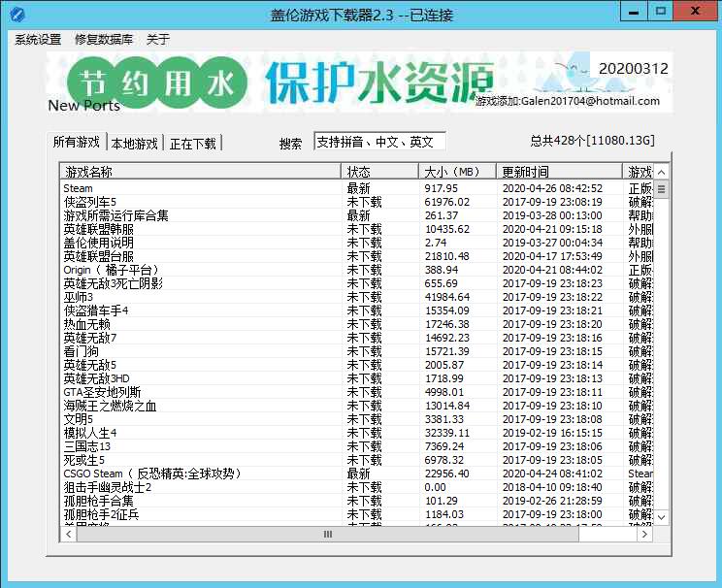Image resolution: width=722 pixels, height=588 pixels.
Task: Select the 盖伦使用说明 row
Action: (x=357, y=243)
